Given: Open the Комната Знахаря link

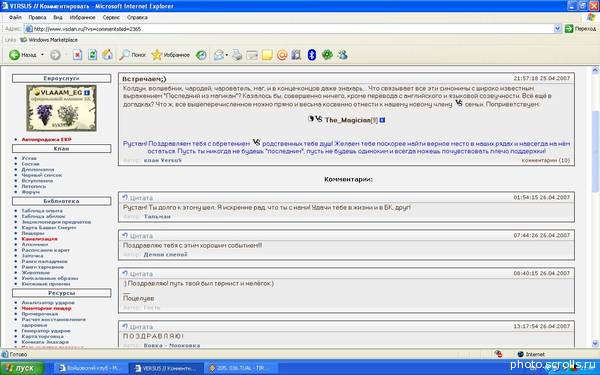Looking at the screenshot, I should pyautogui.click(x=45, y=342).
